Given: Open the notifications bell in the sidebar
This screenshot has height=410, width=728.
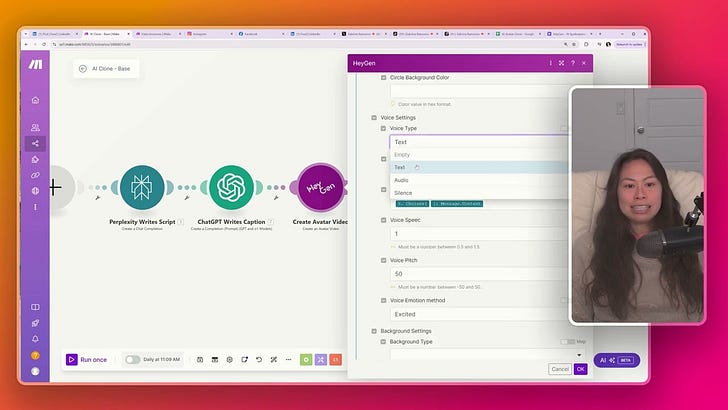Looking at the screenshot, I should click(35, 338).
